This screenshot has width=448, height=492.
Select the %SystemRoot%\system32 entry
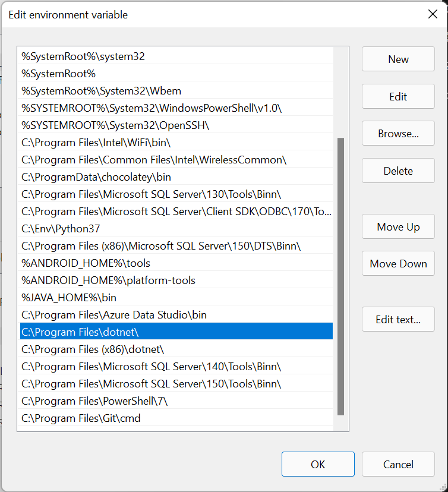tap(83, 56)
